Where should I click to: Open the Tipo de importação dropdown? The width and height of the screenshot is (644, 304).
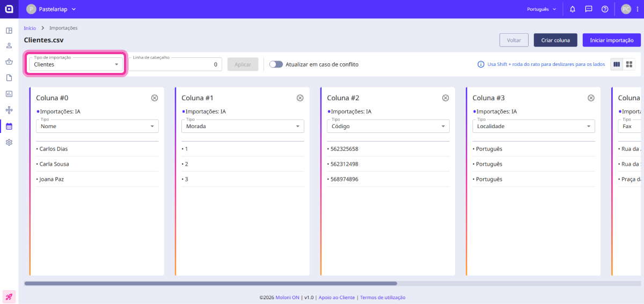tap(76, 64)
